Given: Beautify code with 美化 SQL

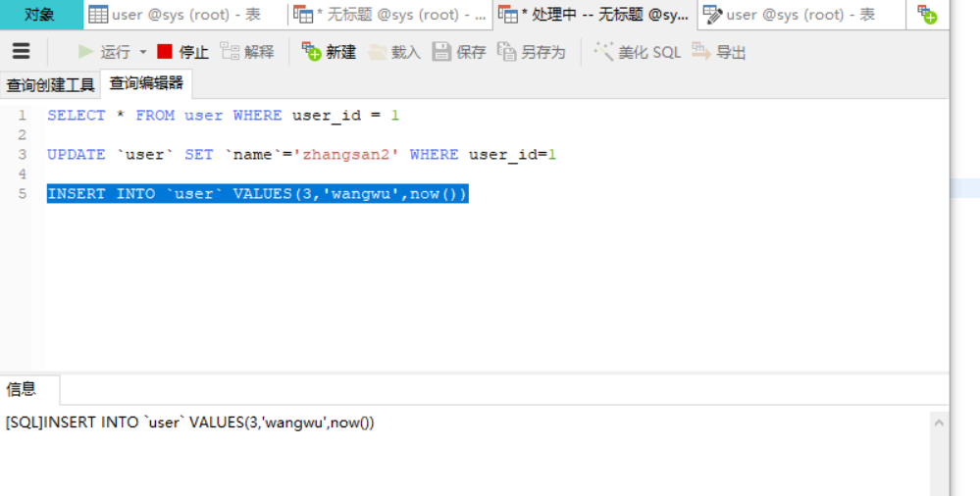Looking at the screenshot, I should tap(638, 52).
